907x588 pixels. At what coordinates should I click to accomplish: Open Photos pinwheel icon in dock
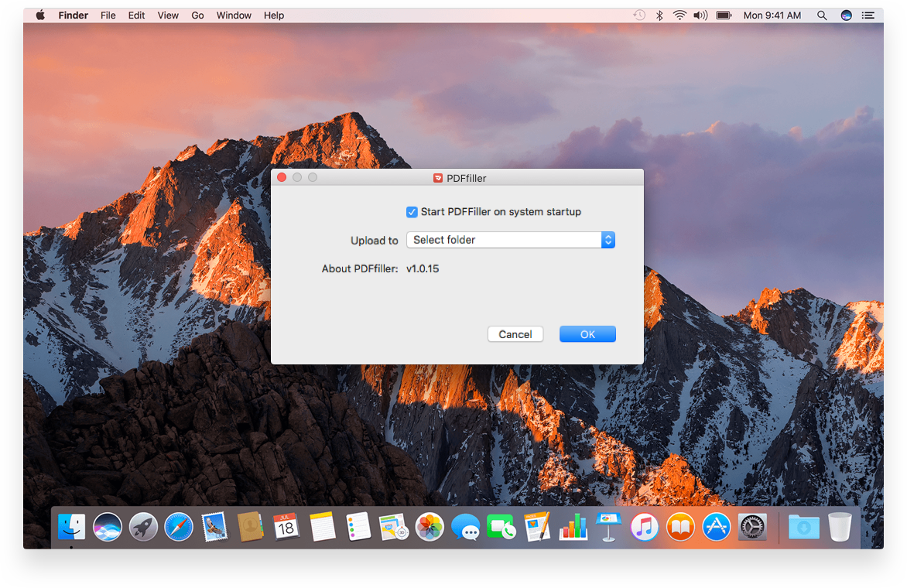point(430,527)
